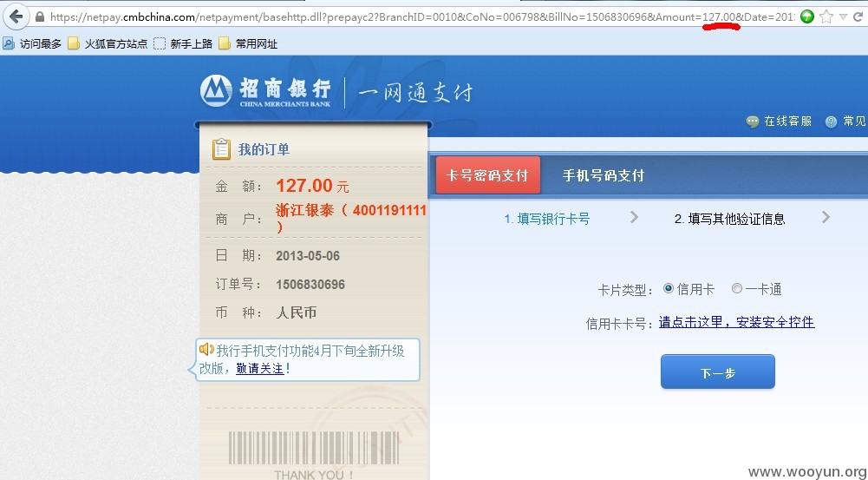Click 请点击这里，安装安全控件 link
This screenshot has height=480, width=868.
click(x=736, y=322)
